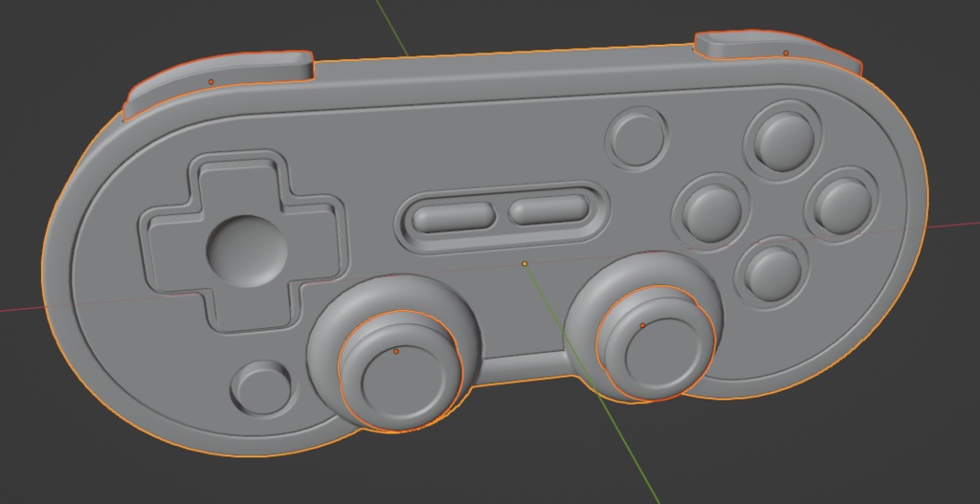980x504 pixels.
Task: Select the round dome in D-pad center
Action: (247, 252)
